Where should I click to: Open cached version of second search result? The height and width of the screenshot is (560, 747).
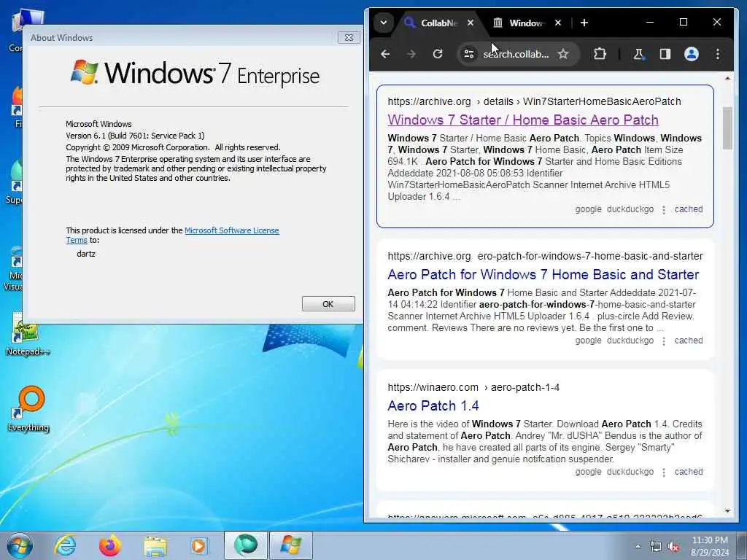click(x=689, y=341)
